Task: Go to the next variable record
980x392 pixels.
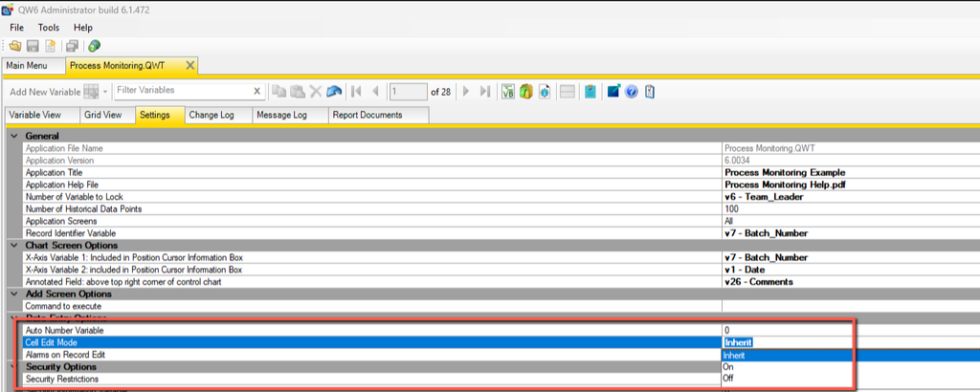Action: pos(466,92)
